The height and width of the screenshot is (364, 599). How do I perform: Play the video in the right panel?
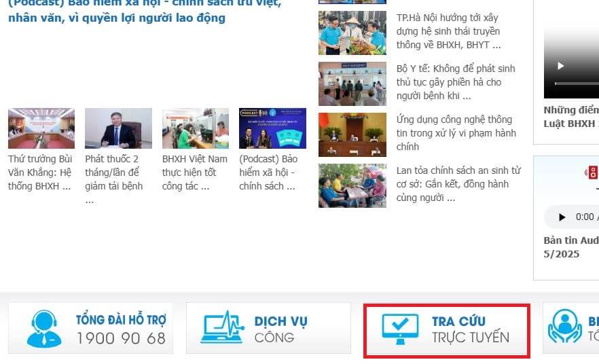(x=561, y=66)
